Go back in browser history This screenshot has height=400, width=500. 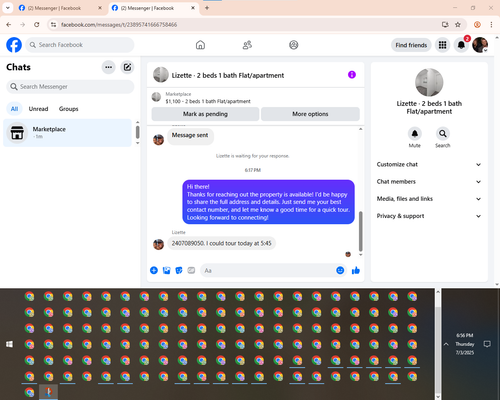[9, 25]
